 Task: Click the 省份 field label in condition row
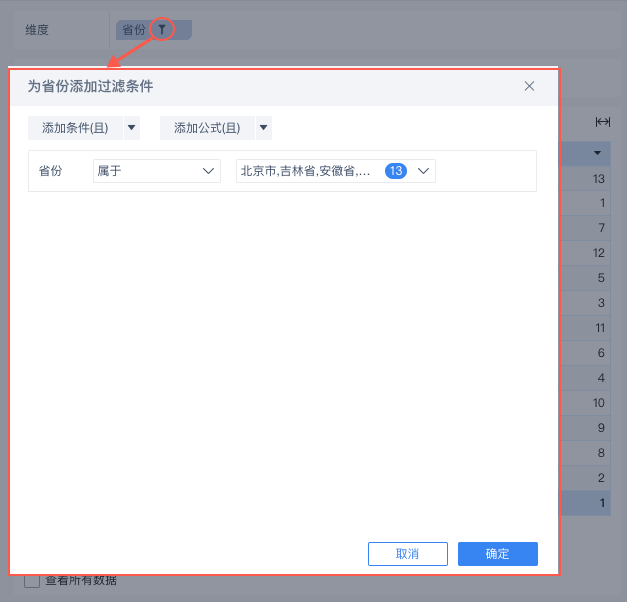(50, 171)
